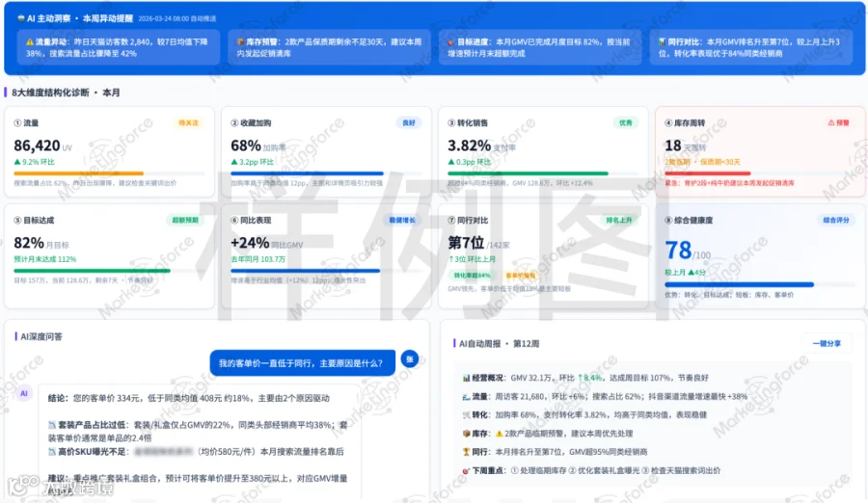Click the 2026-03-24 08:00 timestamp in banner
This screenshot has width=868, height=503.
176,19
